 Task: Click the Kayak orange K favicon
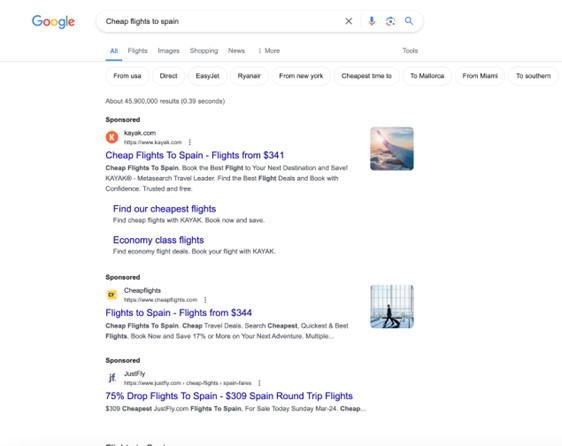(112, 137)
